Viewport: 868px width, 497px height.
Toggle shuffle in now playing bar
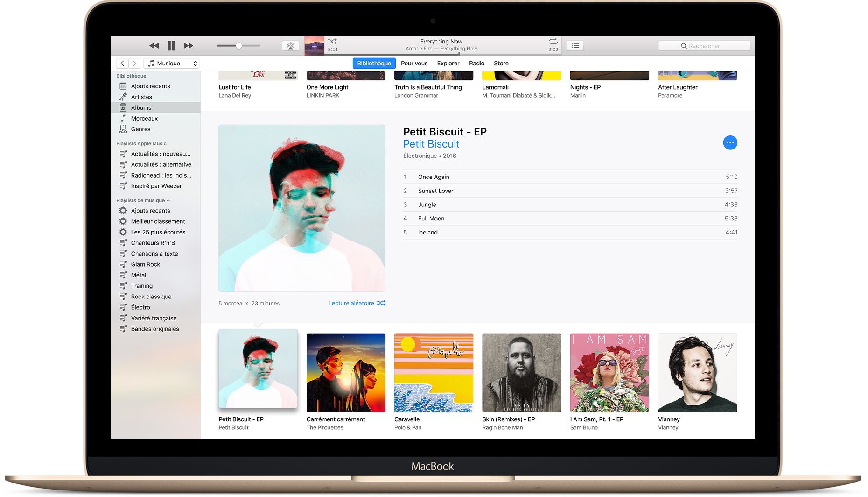[332, 42]
